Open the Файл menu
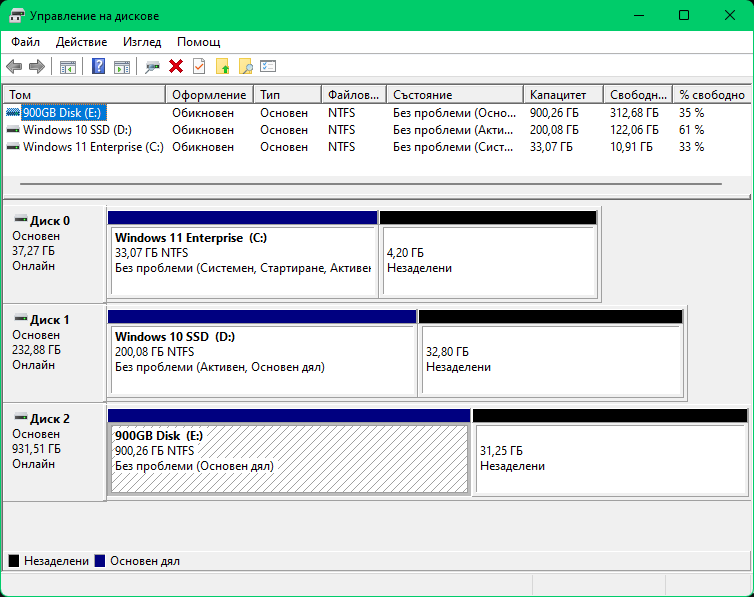This screenshot has height=597, width=754. (25, 42)
